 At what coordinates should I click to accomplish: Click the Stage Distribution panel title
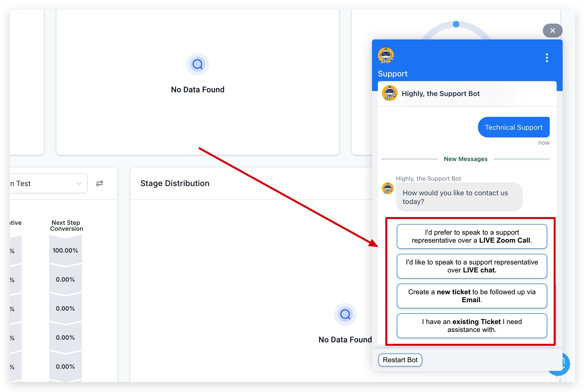175,183
